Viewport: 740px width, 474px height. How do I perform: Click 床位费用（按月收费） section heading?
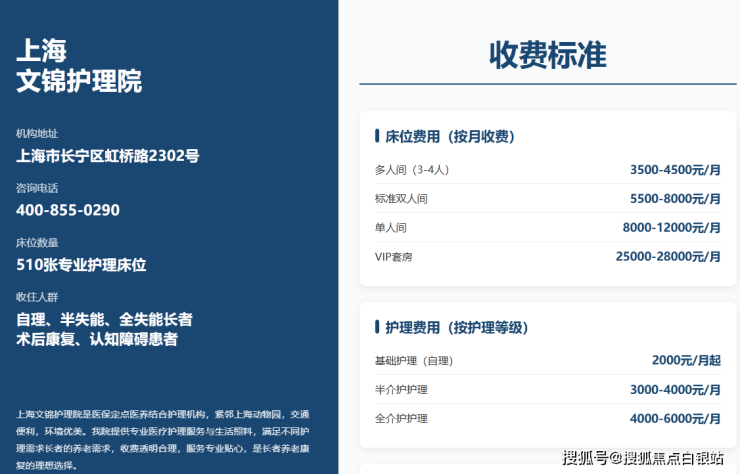click(450, 136)
